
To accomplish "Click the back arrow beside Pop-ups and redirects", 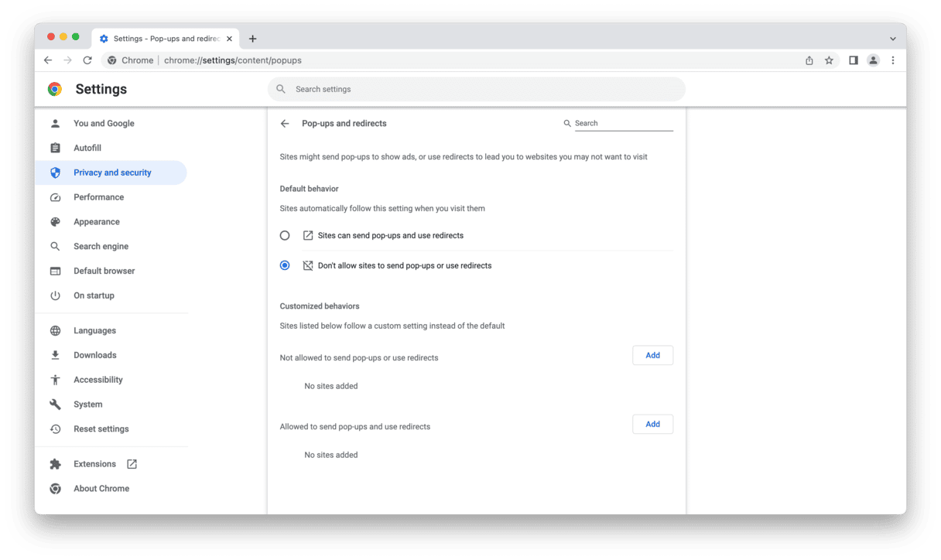I will (285, 124).
